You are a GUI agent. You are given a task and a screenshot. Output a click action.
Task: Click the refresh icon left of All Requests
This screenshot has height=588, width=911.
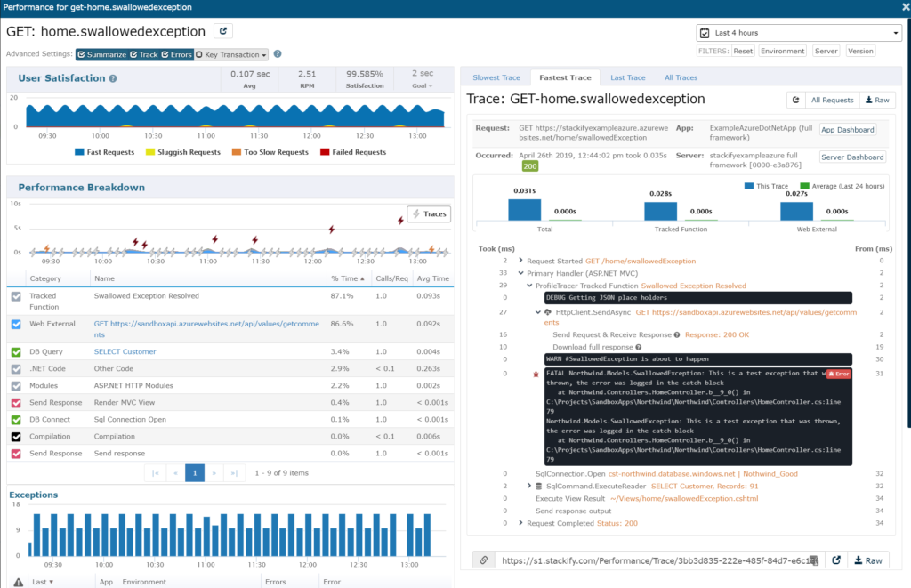795,101
